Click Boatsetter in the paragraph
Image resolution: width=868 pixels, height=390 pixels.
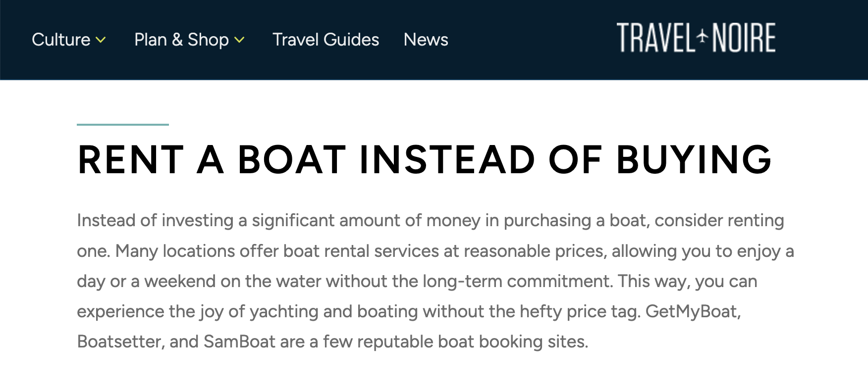[x=120, y=341]
